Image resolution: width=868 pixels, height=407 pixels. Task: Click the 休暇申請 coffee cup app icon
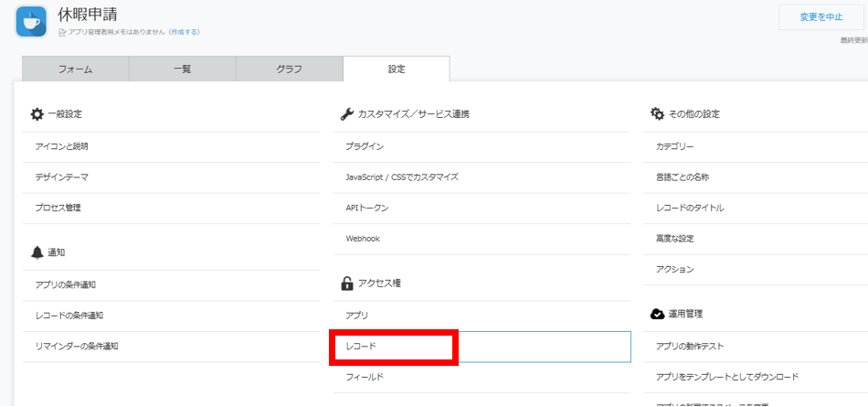coord(32,21)
